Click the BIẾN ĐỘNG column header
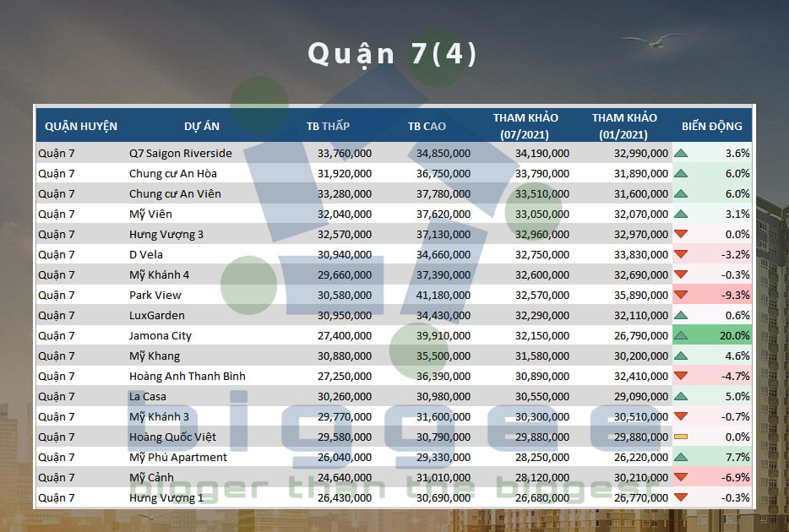This screenshot has height=532, width=789. [x=711, y=126]
